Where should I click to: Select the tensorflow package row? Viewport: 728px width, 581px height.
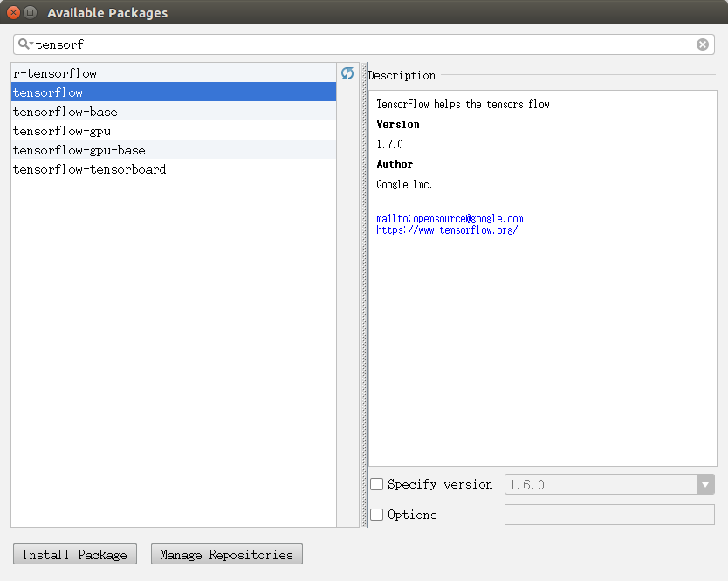174,92
